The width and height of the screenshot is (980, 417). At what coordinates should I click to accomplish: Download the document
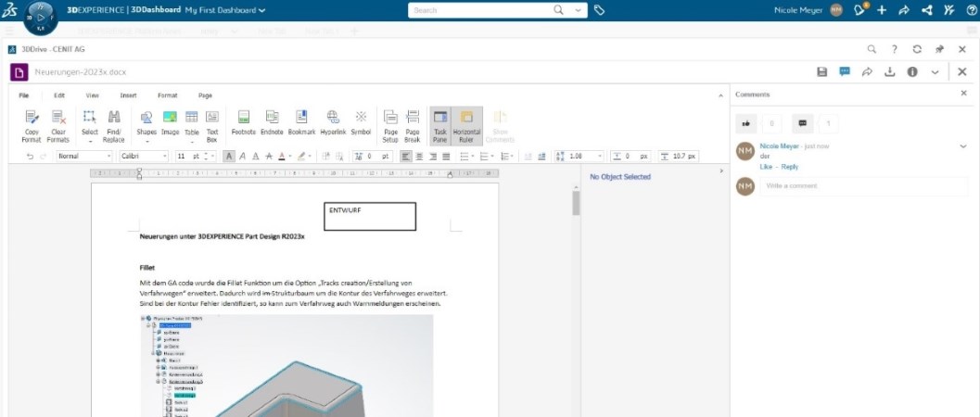(889, 71)
